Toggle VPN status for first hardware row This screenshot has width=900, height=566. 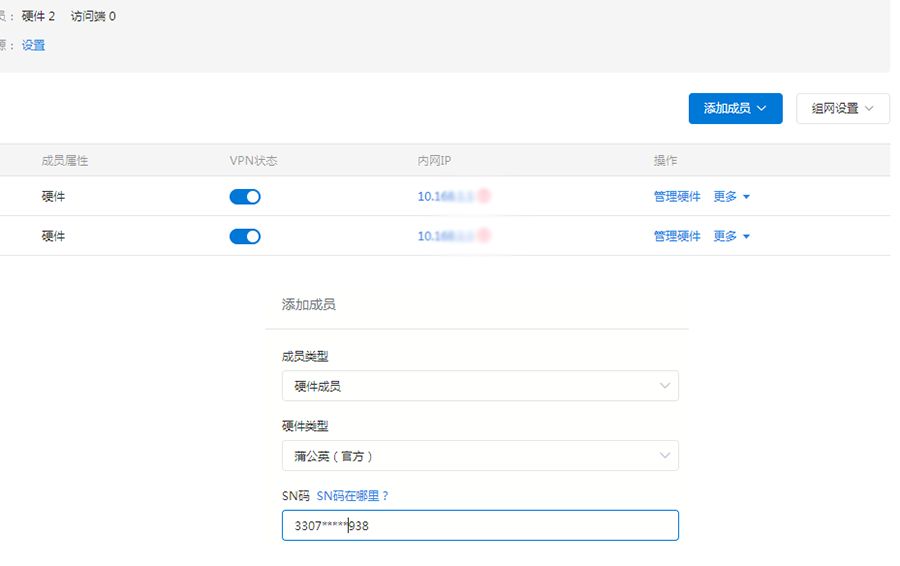(x=245, y=197)
